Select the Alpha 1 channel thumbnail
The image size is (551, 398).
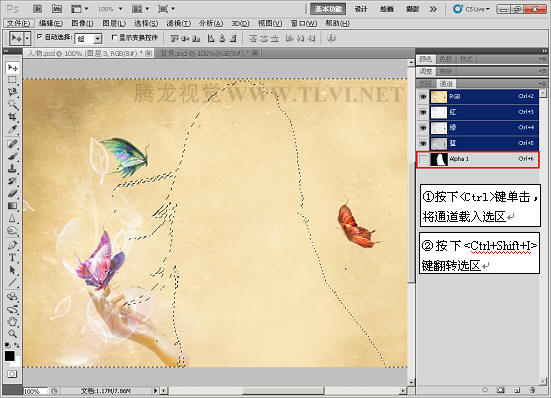point(439,159)
